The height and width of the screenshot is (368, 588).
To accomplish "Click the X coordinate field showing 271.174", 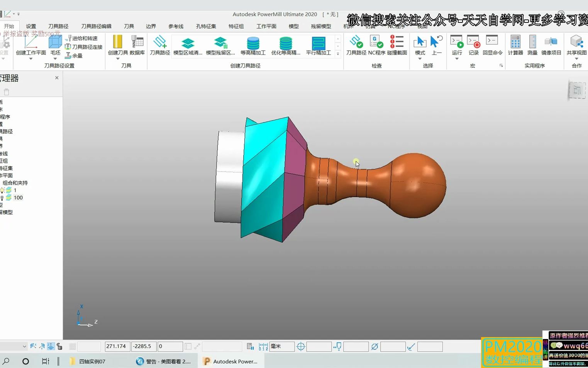I will (117, 346).
